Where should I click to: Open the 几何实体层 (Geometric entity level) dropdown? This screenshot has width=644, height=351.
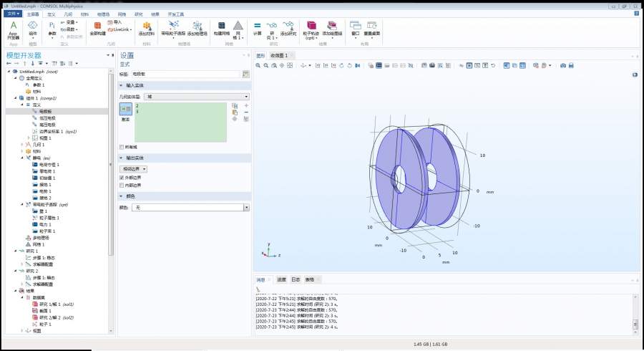[x=196, y=95]
